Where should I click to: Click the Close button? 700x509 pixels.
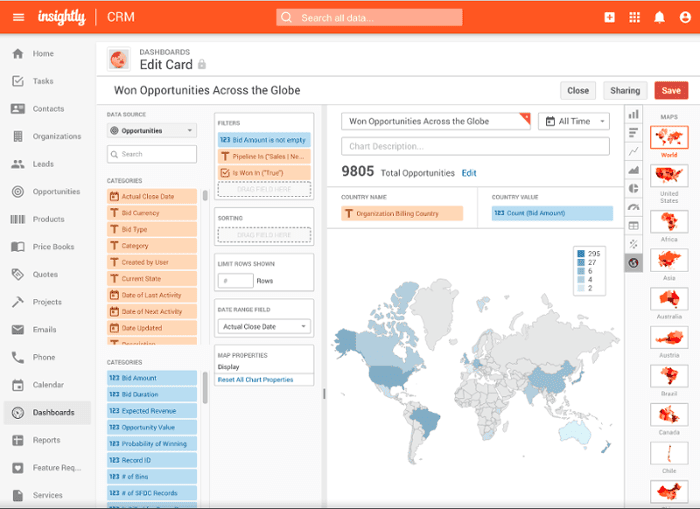click(578, 91)
